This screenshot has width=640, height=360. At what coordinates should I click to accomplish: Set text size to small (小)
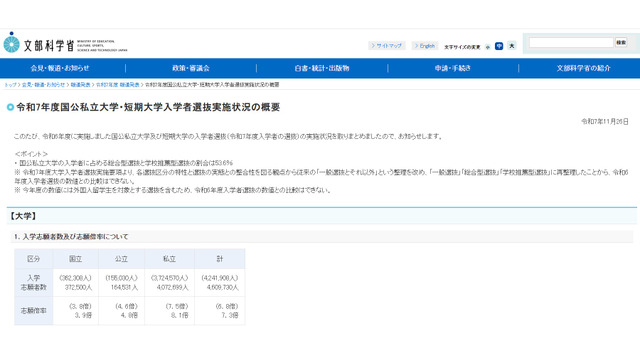(487, 47)
